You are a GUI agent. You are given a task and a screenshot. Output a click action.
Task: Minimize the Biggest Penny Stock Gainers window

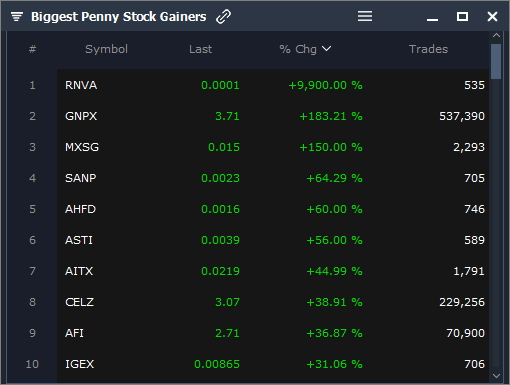[432, 20]
